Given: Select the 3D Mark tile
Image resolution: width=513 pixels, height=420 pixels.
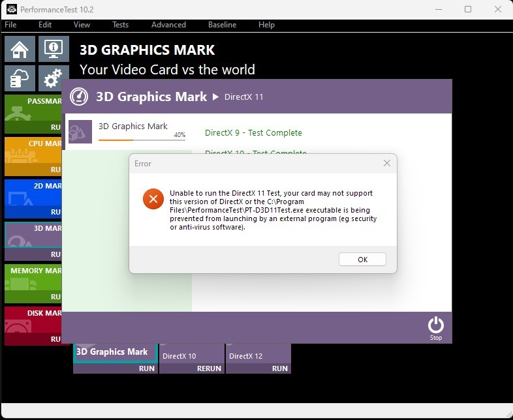Looking at the screenshot, I should tap(33, 235).
